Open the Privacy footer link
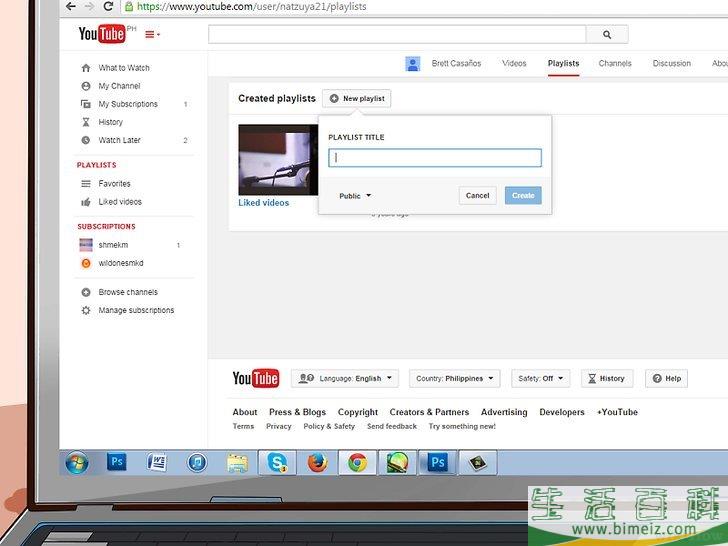 pyautogui.click(x=279, y=426)
